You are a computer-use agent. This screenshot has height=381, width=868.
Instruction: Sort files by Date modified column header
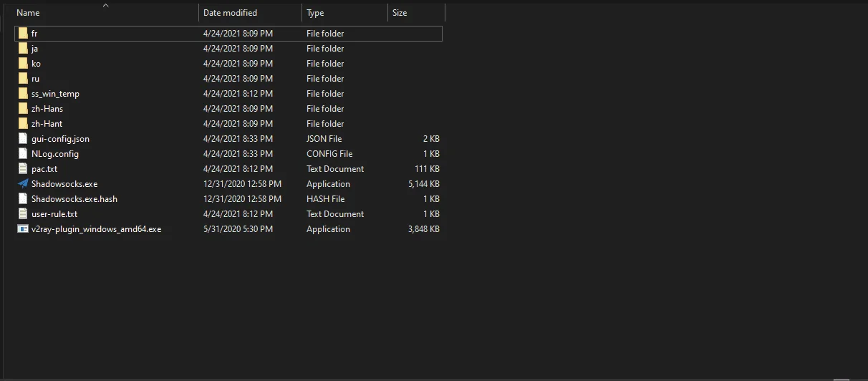[x=250, y=13]
